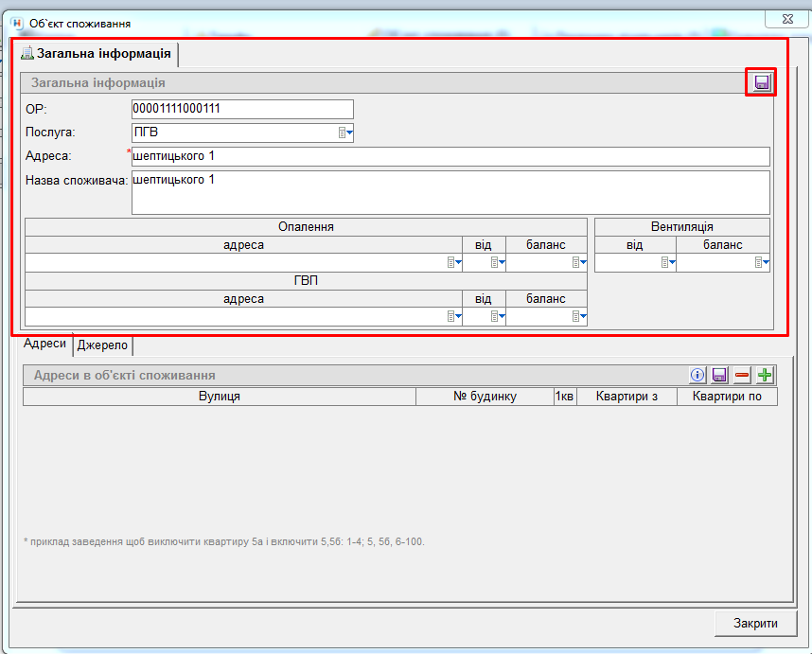Viewport: 812px width, 654px height.
Task: Open the Опалення баланс dropdown
Action: coord(579,263)
